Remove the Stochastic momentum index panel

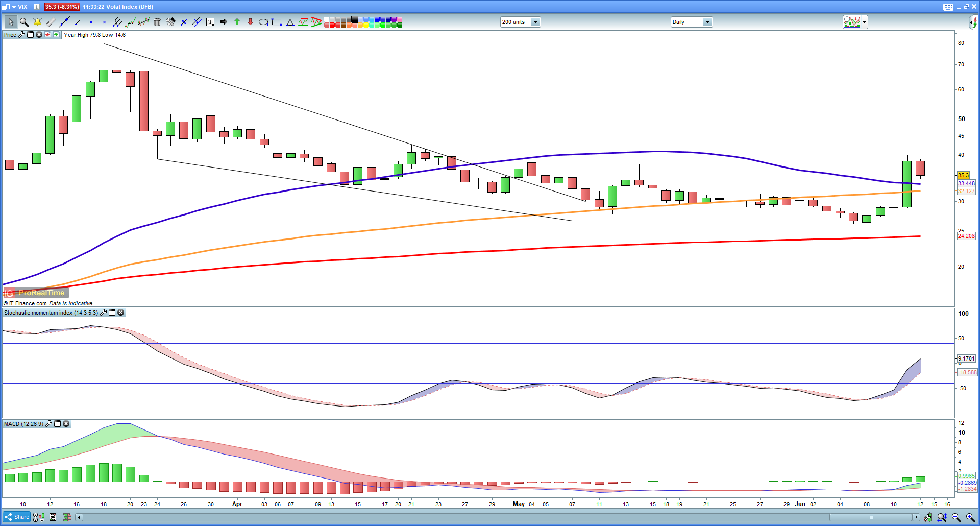[121, 313]
